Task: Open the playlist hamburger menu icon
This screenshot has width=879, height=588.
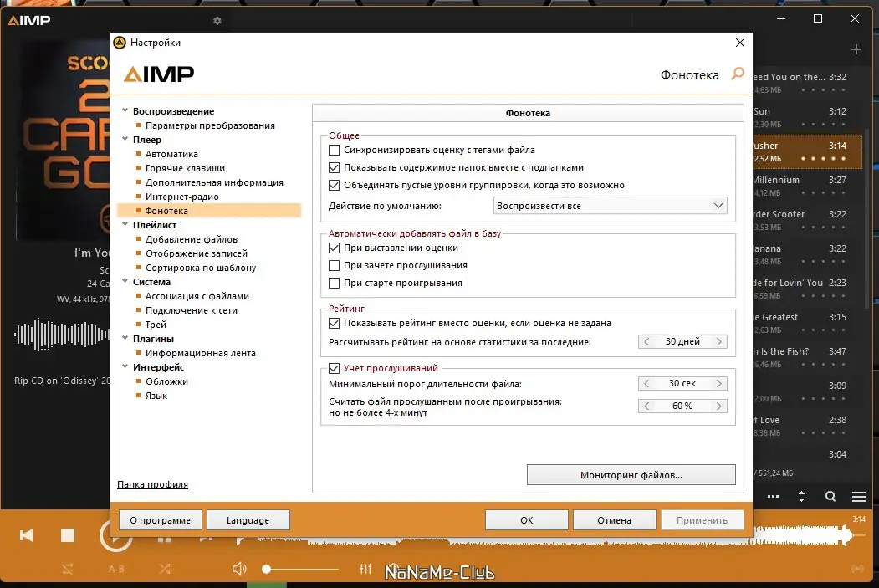Action: coord(858,496)
